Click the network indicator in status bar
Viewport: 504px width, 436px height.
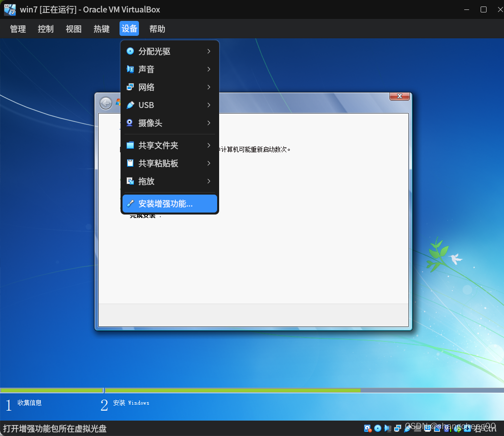(397, 429)
